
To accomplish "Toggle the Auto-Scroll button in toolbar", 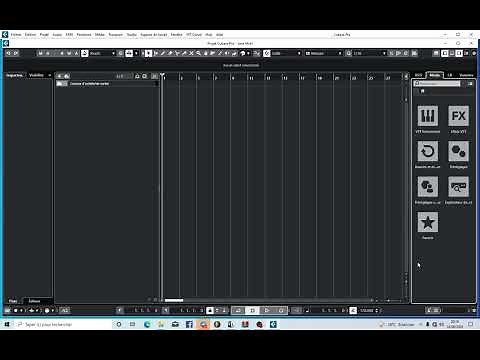I will pos(129,53).
